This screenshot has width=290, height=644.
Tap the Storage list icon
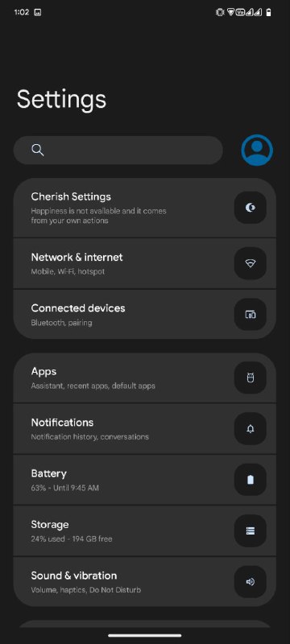251,530
